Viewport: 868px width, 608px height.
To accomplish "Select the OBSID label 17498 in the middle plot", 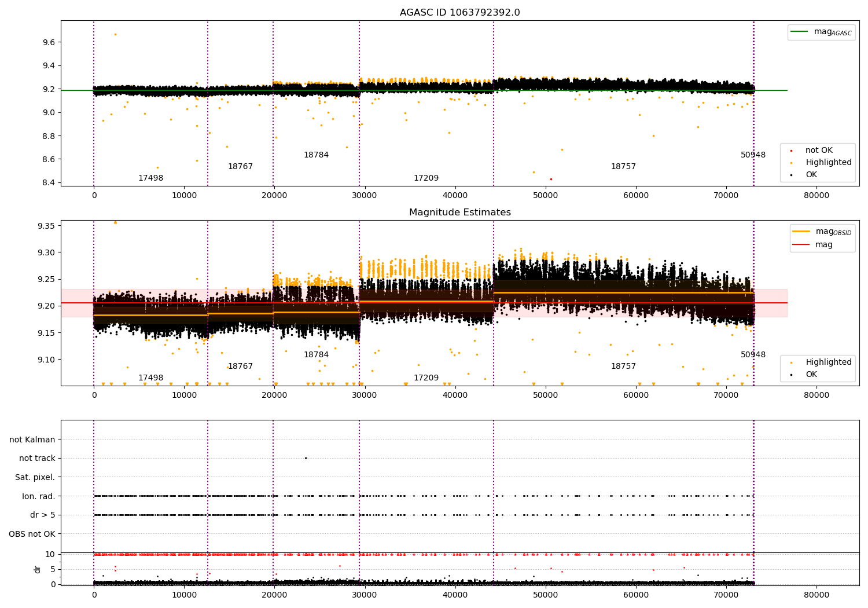I will point(150,378).
